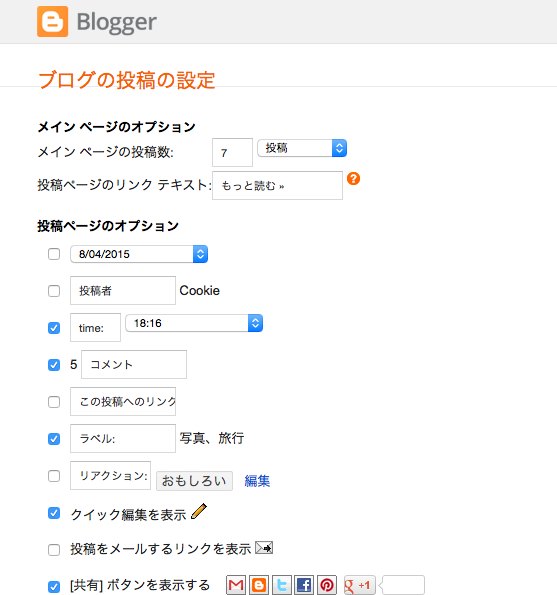Open the 8/04/2015 date format dropdown

[x=139, y=254]
